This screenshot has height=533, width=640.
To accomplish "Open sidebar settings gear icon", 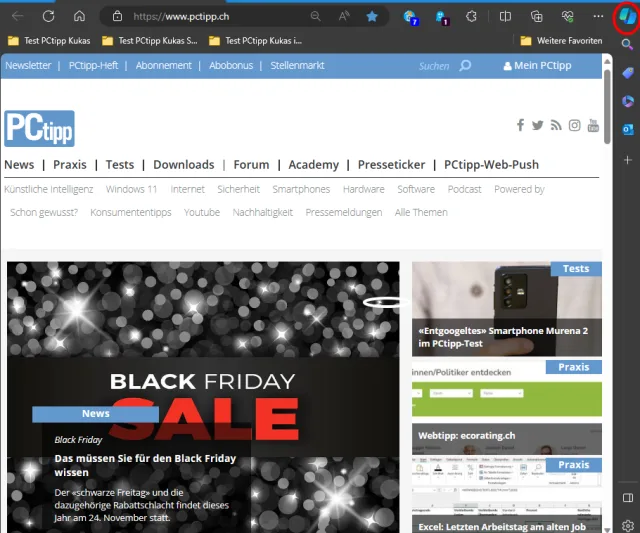I will [x=628, y=525].
